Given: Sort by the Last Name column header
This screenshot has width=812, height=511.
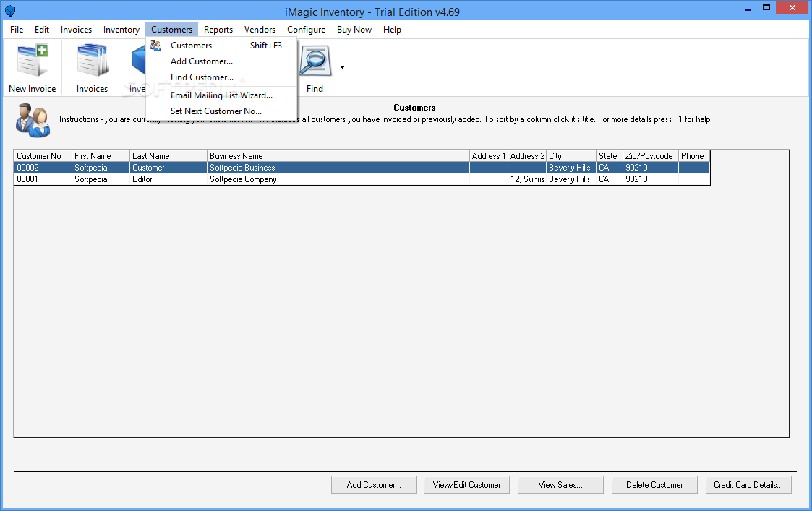Looking at the screenshot, I should 168,156.
